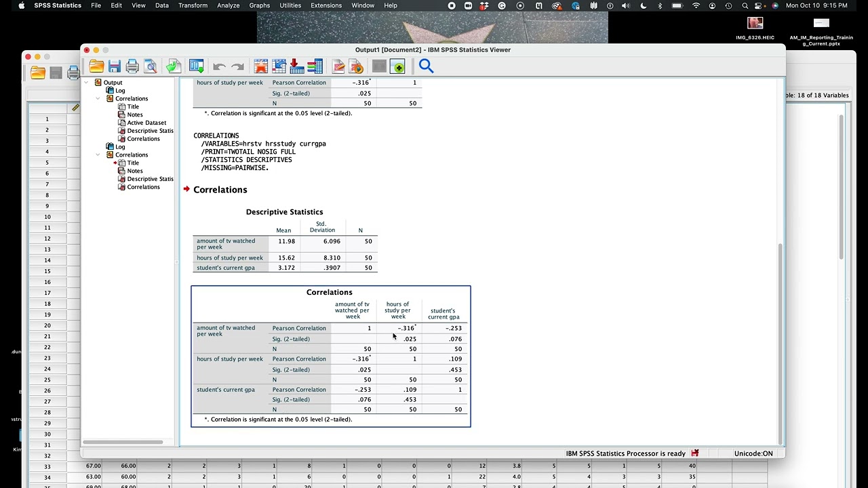Click mean value 11.98 in Descriptive Statistics

click(x=286, y=241)
